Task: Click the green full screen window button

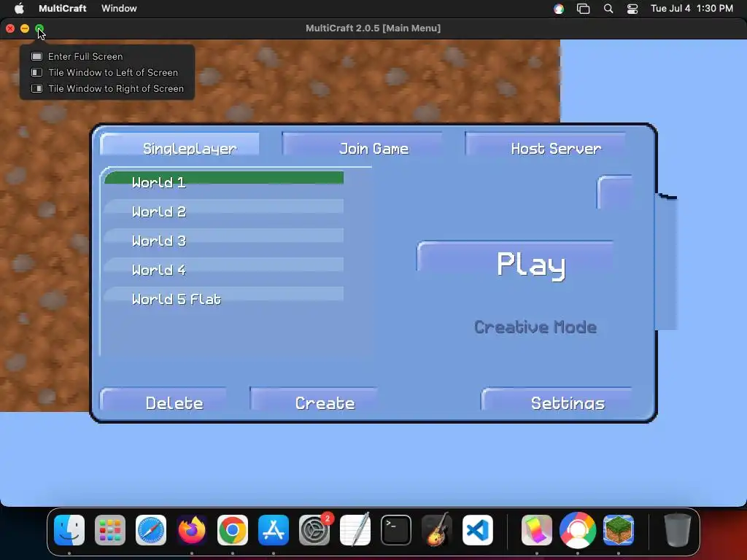Action: (39, 28)
